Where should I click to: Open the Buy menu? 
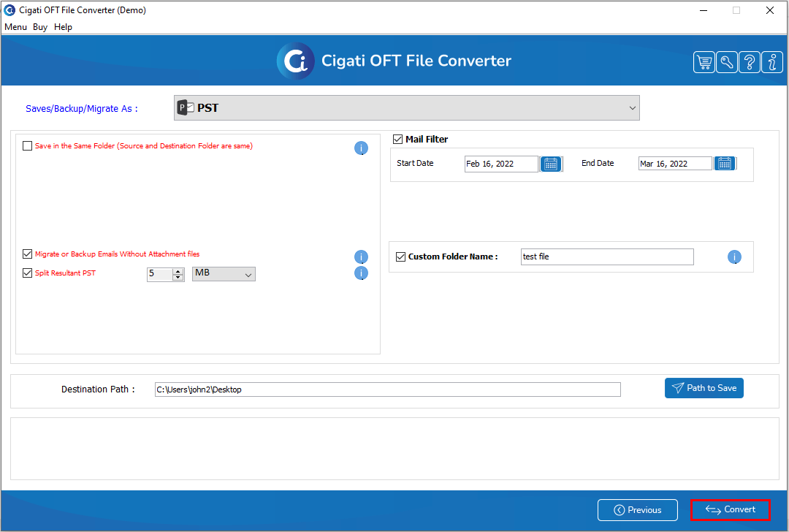point(40,27)
